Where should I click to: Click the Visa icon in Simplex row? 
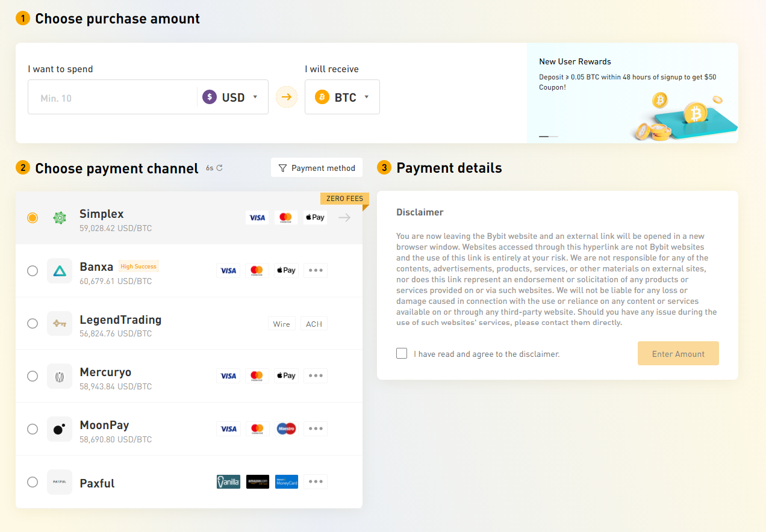(257, 217)
